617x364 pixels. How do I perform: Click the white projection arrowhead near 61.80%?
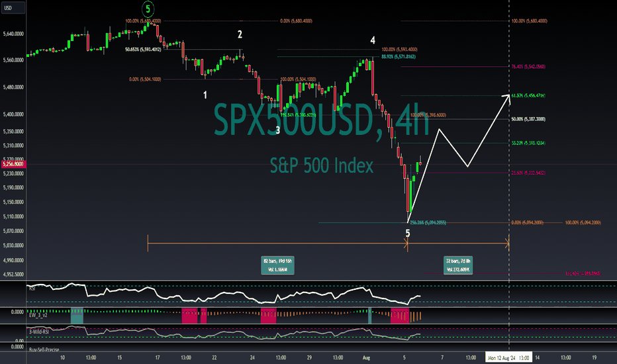point(507,99)
